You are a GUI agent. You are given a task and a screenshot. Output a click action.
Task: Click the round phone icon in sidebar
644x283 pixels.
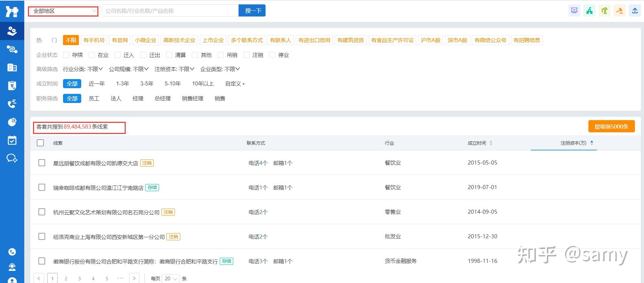pos(12,252)
